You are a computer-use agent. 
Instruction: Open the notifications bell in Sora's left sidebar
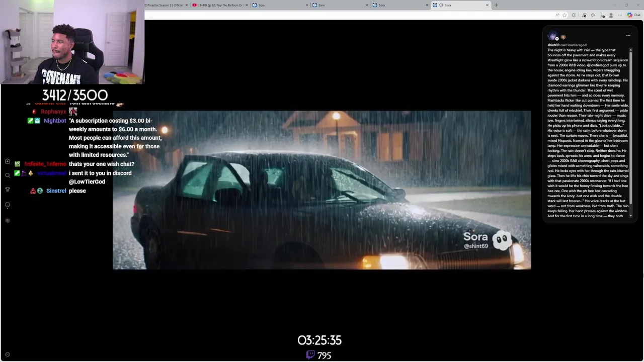(8, 205)
